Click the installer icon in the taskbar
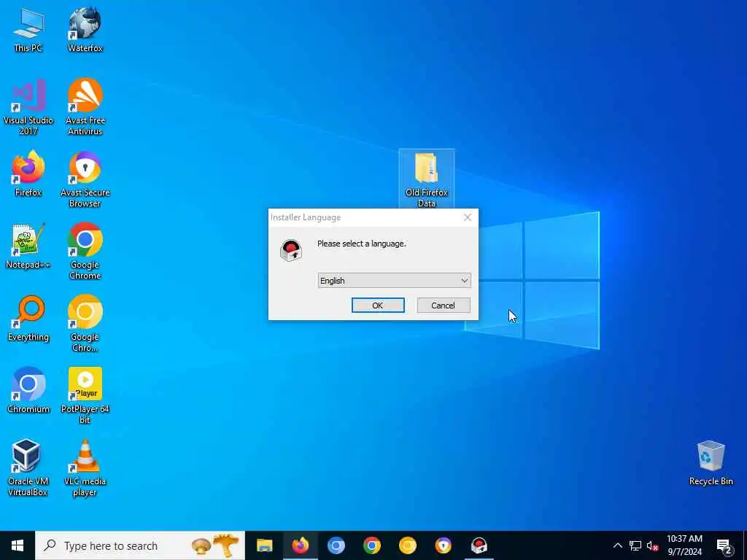Screen dimensions: 747x560 479,545
